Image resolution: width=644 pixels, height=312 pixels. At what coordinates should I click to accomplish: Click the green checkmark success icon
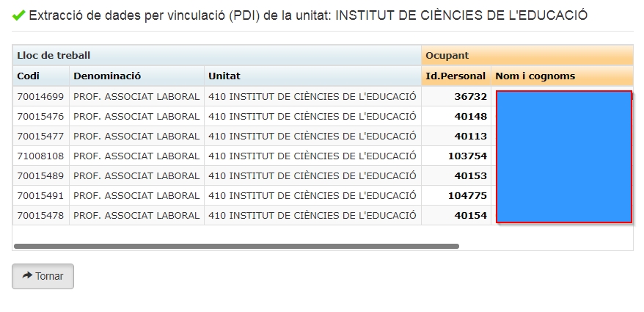(x=19, y=15)
